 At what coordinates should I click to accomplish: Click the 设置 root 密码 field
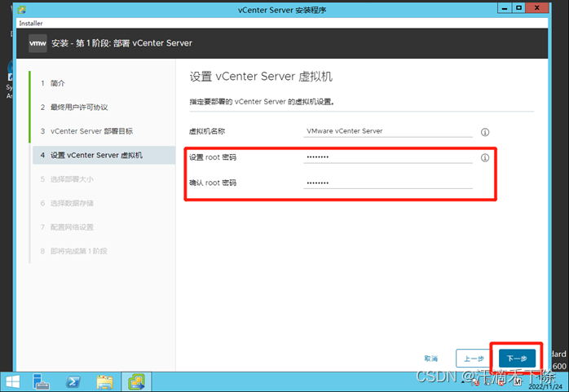(x=388, y=157)
